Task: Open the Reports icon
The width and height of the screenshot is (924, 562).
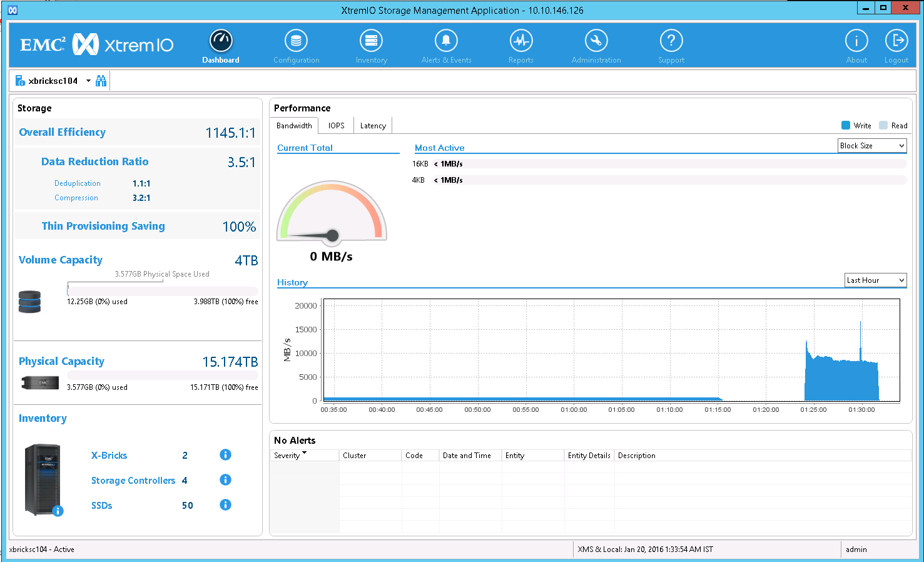Action: tap(520, 41)
